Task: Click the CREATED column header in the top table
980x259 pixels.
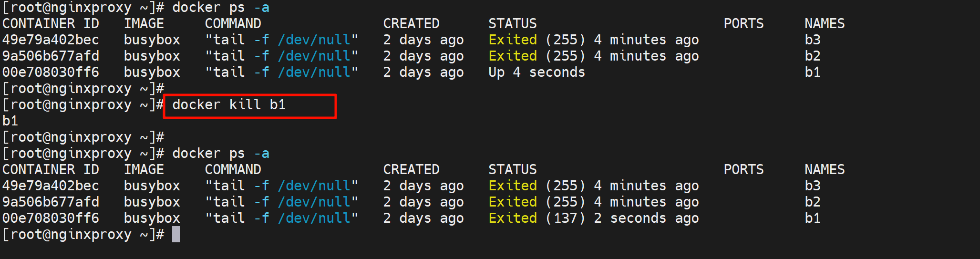Action: pyautogui.click(x=411, y=24)
